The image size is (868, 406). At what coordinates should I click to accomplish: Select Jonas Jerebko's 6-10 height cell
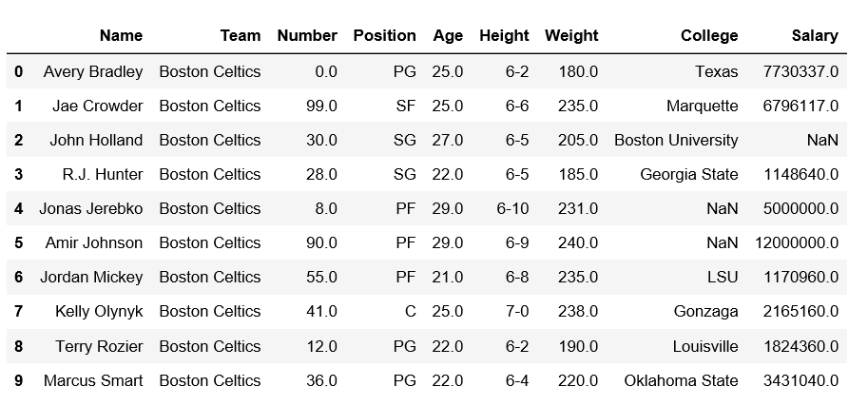(512, 208)
